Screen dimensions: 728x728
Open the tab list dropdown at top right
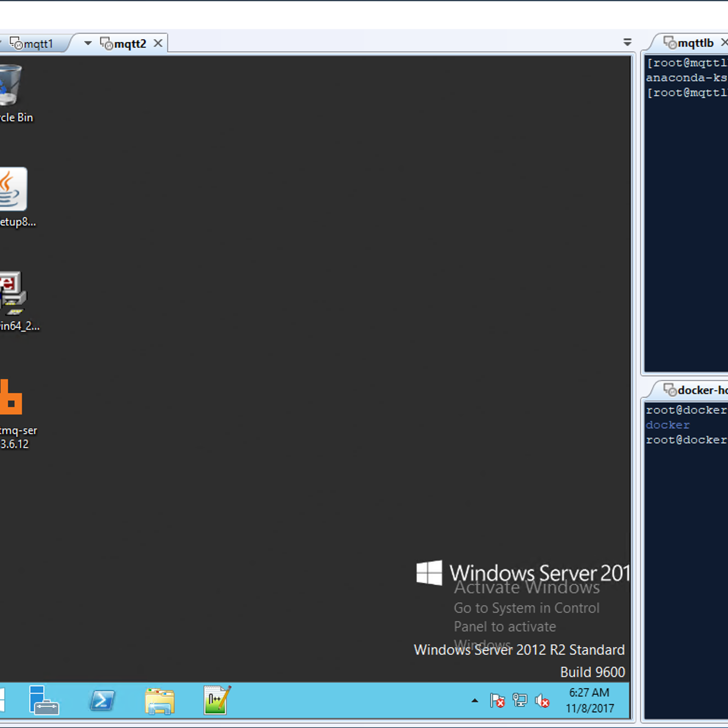(x=627, y=42)
